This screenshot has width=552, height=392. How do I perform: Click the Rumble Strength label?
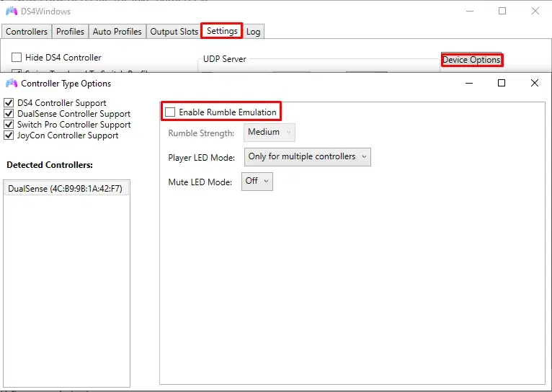[x=201, y=133]
